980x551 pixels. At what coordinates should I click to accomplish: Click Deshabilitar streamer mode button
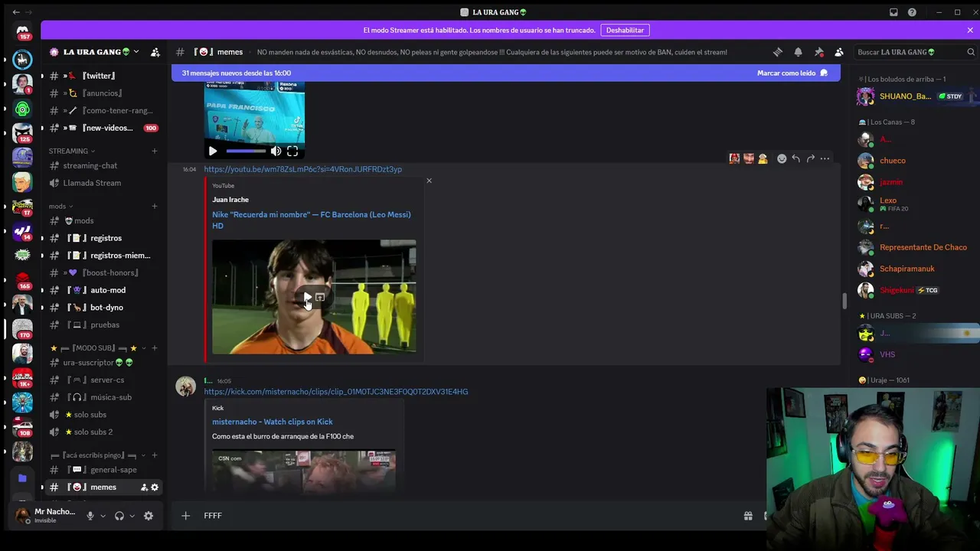[625, 30]
